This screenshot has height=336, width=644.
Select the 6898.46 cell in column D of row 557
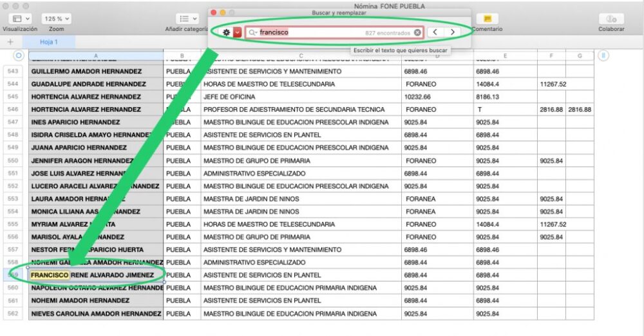[437, 250]
